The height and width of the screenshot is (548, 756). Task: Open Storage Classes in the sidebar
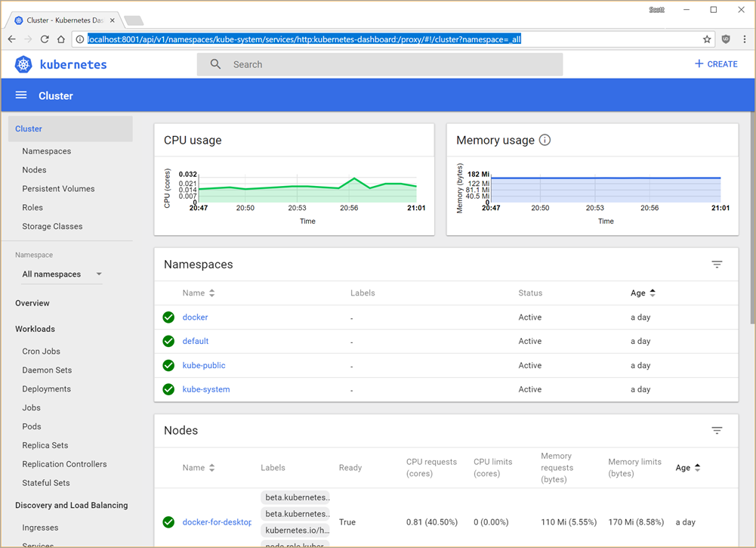[x=52, y=226]
